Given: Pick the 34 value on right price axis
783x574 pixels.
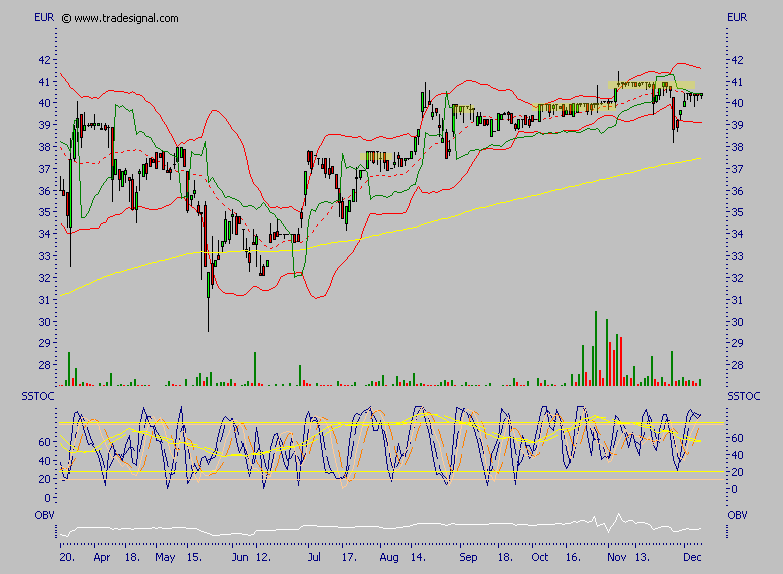Looking at the screenshot, I should point(737,234).
